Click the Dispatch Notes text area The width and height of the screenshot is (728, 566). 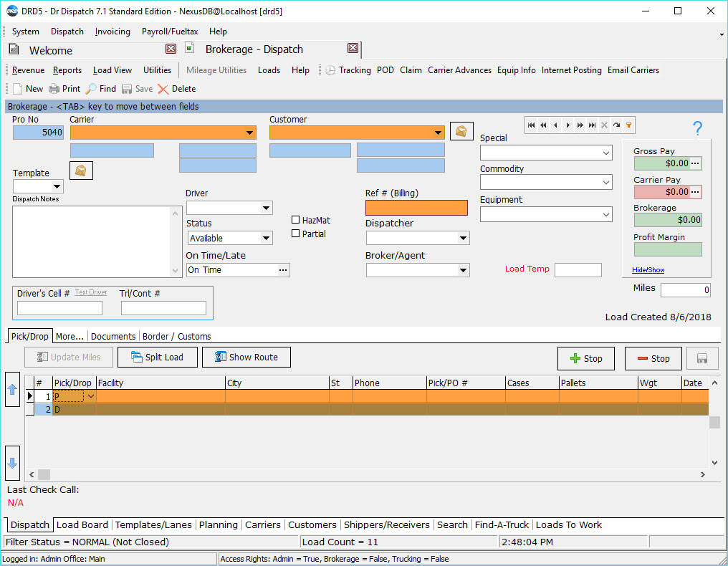tap(92, 241)
